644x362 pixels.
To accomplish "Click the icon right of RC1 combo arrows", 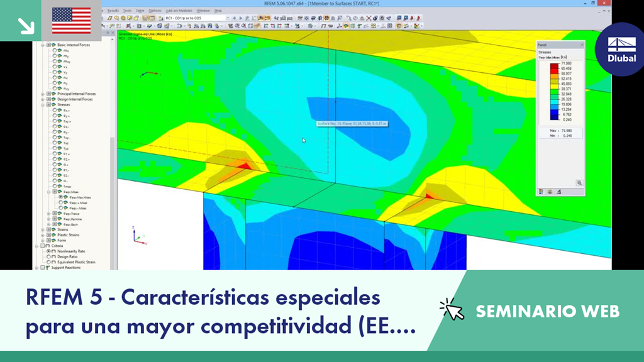I will (x=247, y=18).
